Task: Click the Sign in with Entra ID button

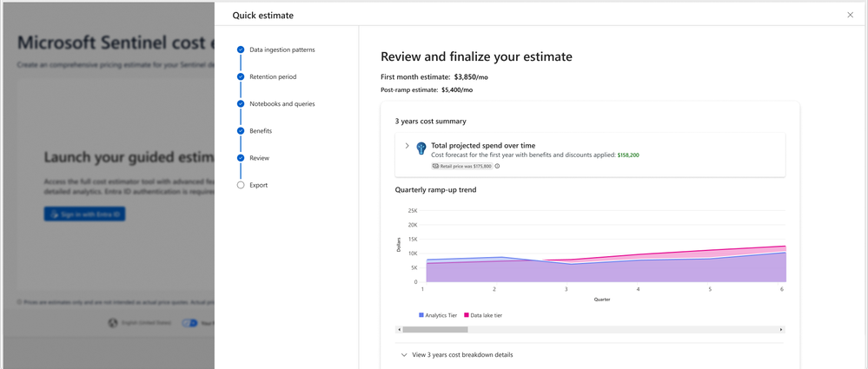Action: click(85, 214)
